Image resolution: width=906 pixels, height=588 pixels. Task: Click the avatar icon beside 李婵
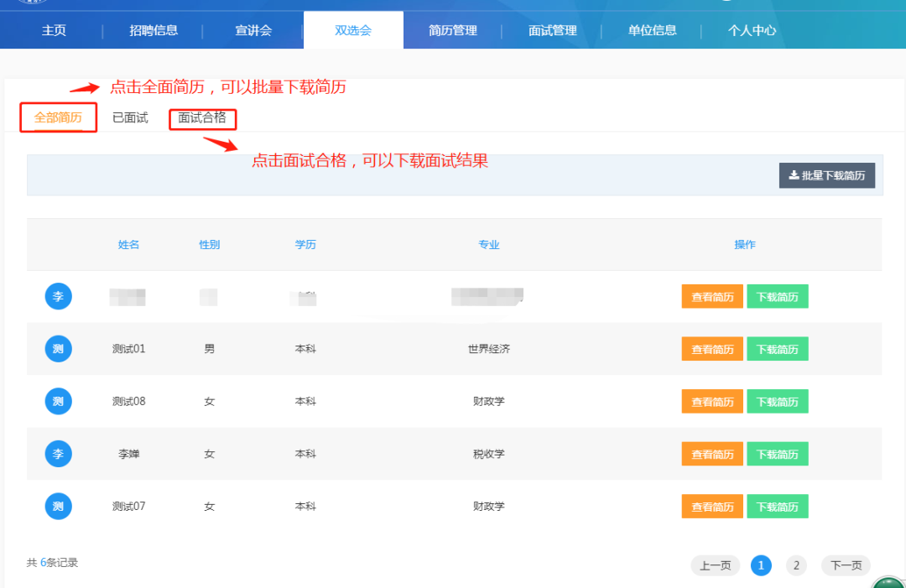tap(58, 454)
